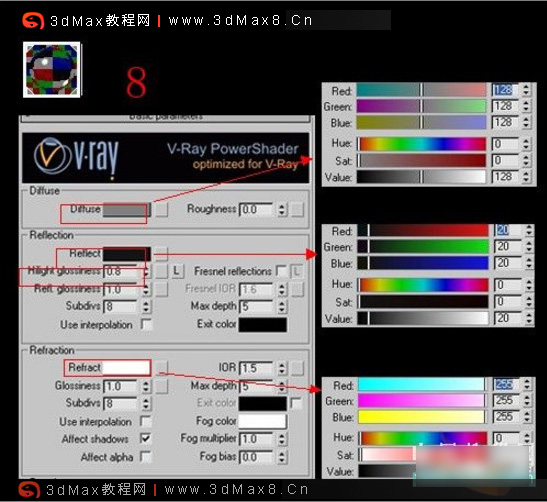Click the Refract map button
Image resolution: width=547 pixels, height=502 pixels.
coord(162,368)
